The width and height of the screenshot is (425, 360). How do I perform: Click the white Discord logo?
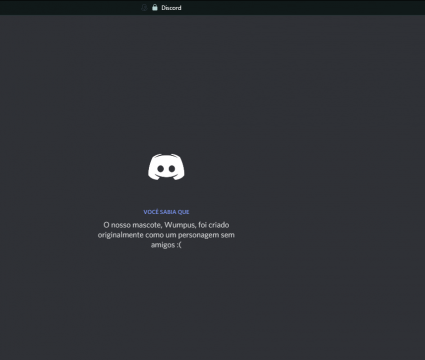click(166, 167)
